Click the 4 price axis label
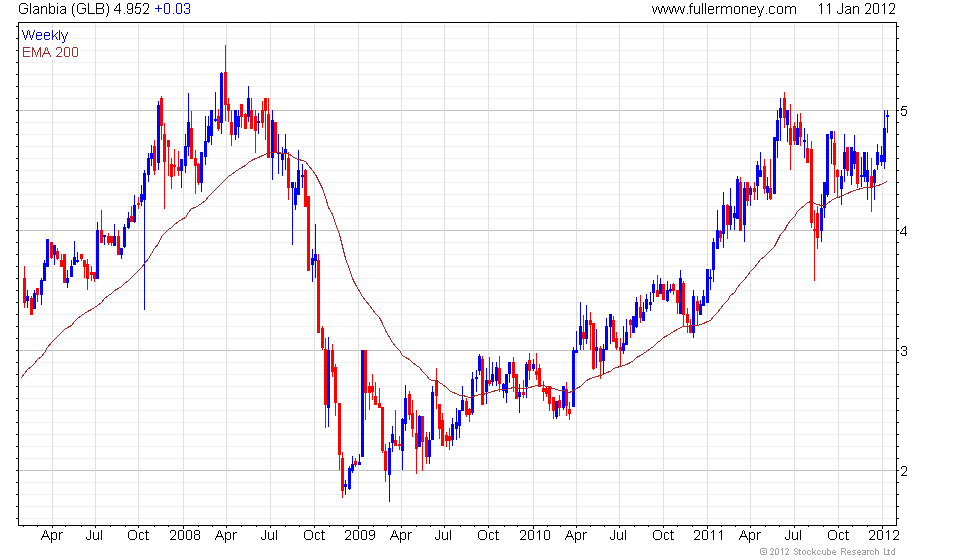 pos(904,231)
